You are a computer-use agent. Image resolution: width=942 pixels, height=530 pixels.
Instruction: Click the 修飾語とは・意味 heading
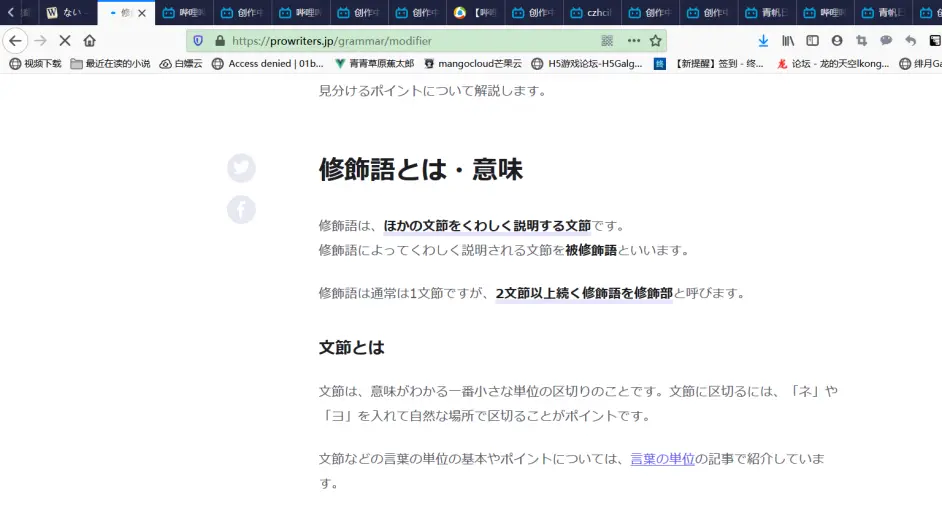click(x=421, y=169)
